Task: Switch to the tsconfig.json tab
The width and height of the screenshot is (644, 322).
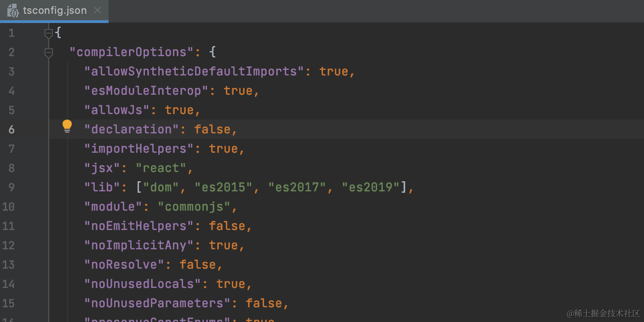Action: click(55, 10)
